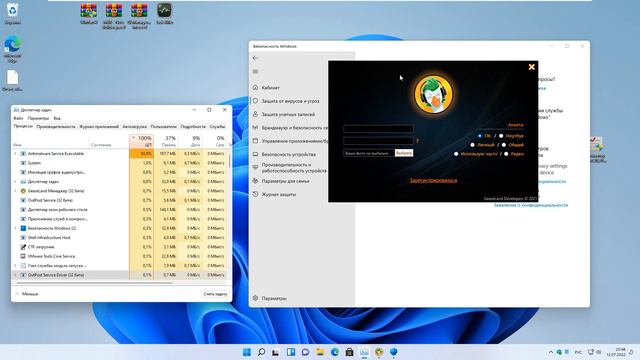Image resolution: width=640 pixels, height=360 pixels.
Task: Click the first empty registration input field
Action: pyautogui.click(x=378, y=129)
